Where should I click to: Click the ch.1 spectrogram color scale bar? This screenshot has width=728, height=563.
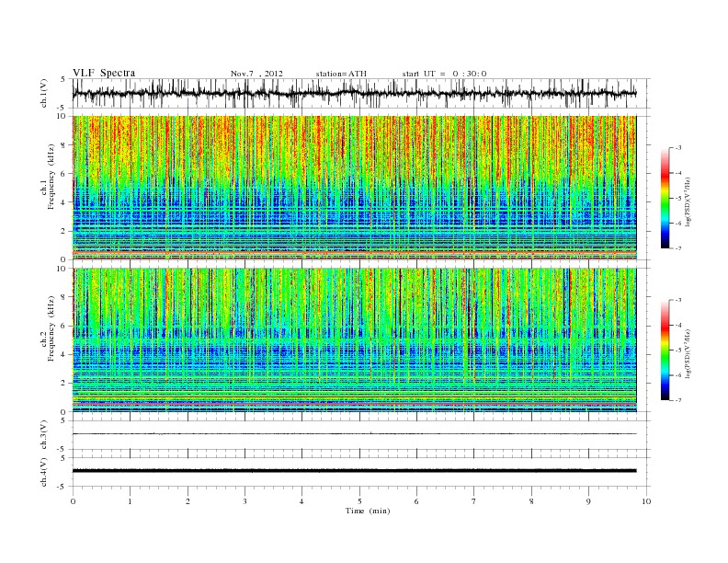pos(665,199)
